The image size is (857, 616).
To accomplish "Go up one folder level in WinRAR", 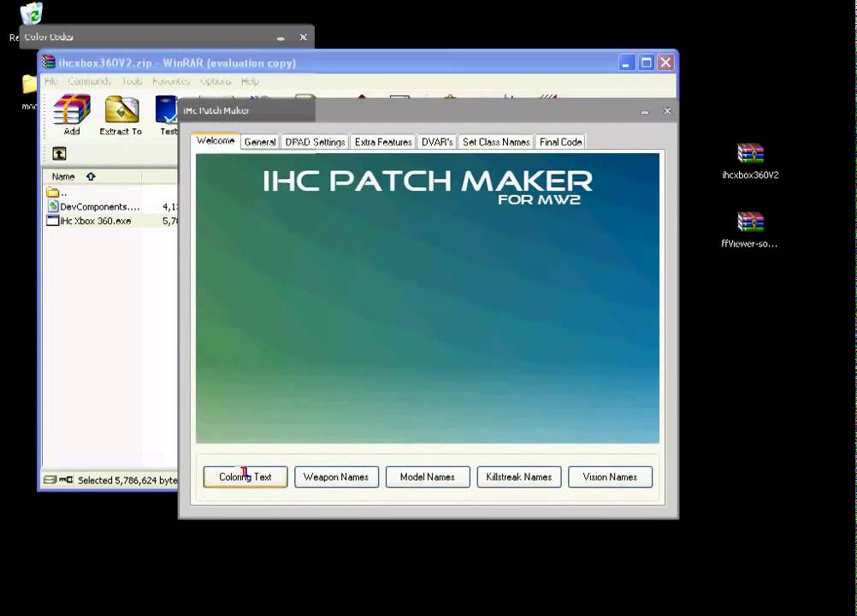I will tap(59, 154).
